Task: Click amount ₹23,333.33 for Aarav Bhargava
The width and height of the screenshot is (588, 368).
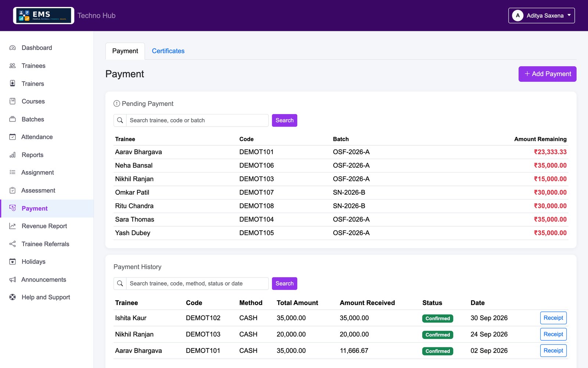Action: click(550, 152)
